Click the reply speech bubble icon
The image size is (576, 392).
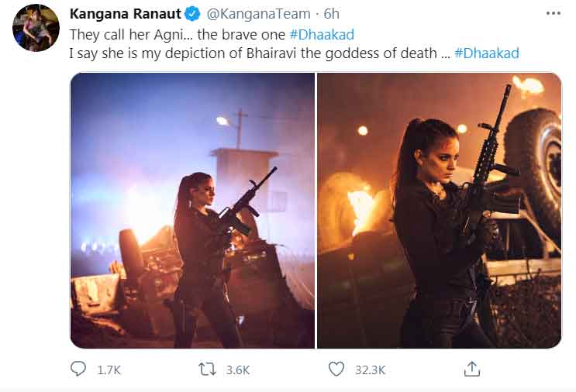[x=78, y=369]
